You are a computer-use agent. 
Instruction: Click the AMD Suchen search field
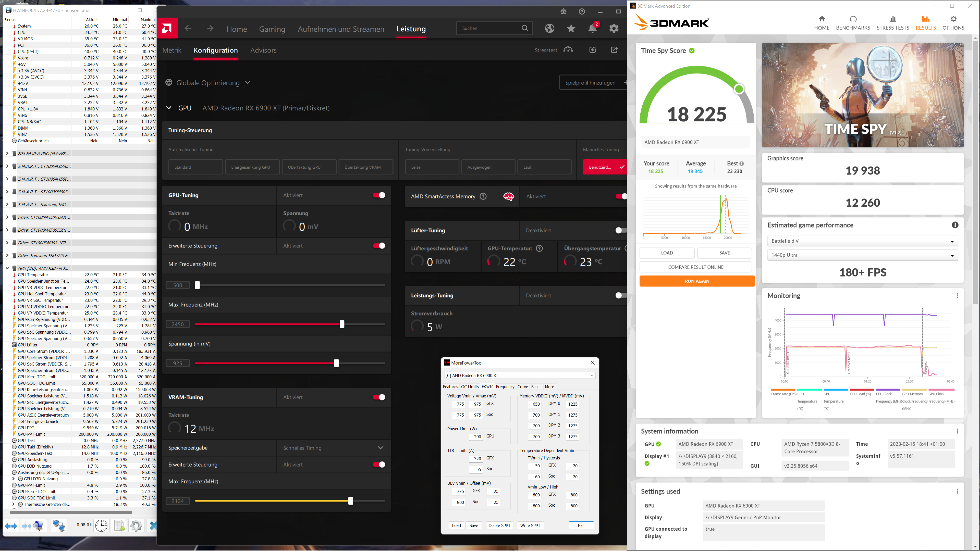click(489, 28)
